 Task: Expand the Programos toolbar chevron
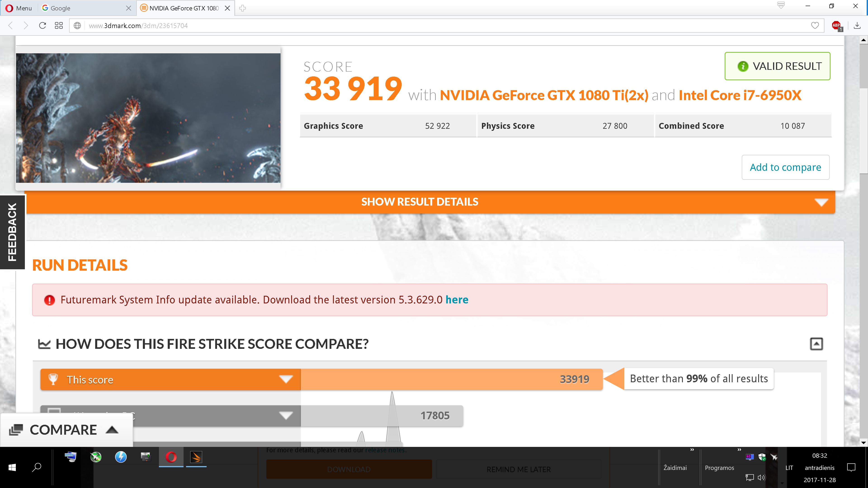(x=739, y=450)
